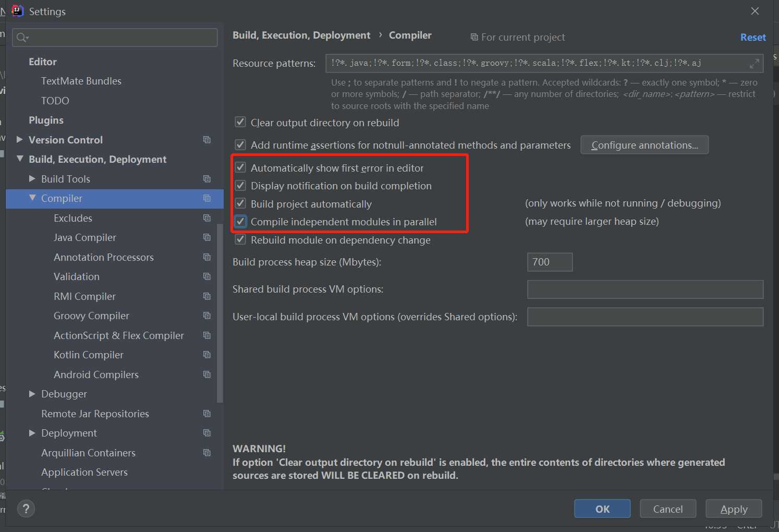Click project-level icon beside Kotlin Compiler
The image size is (779, 532).
(x=207, y=355)
